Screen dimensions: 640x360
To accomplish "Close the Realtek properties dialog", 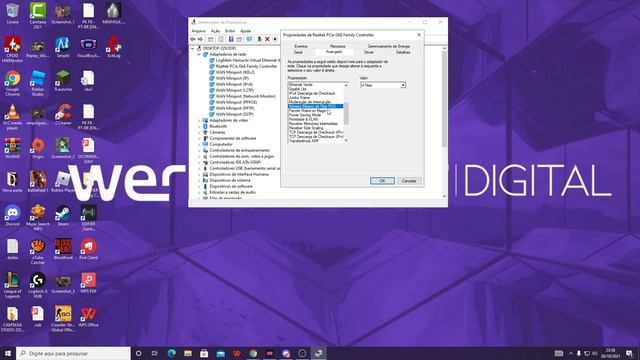I will click(419, 35).
